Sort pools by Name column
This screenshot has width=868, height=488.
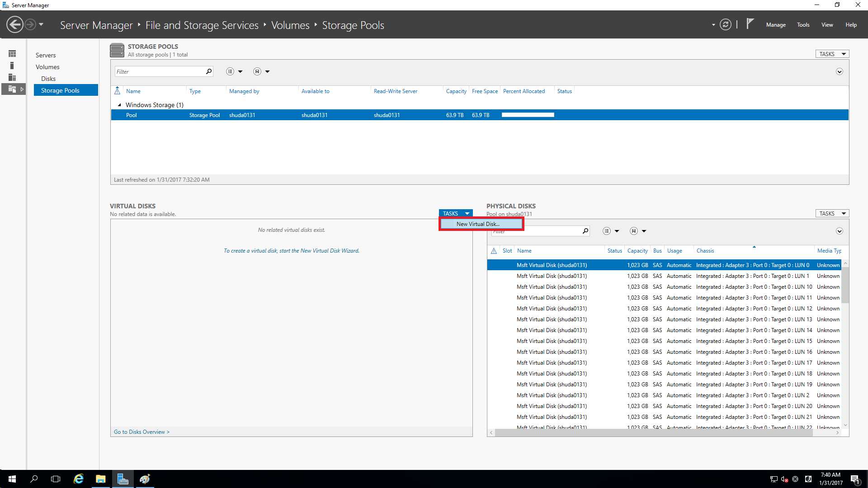click(133, 91)
